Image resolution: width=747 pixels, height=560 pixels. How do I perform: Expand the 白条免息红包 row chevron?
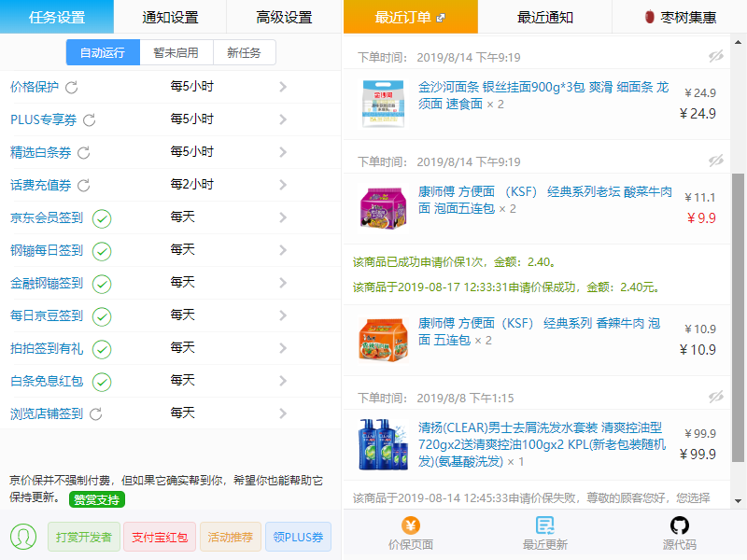click(283, 381)
